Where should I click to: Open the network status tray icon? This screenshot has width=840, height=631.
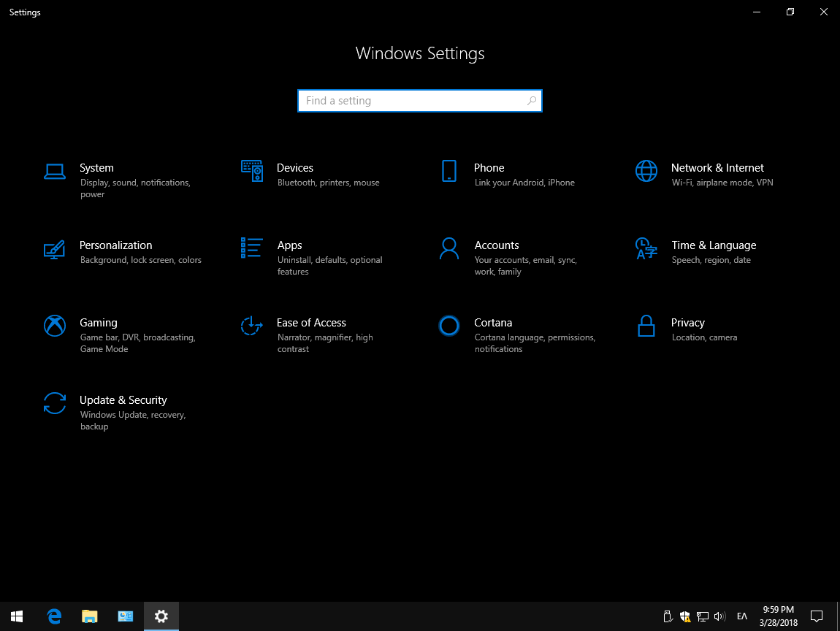pos(703,616)
